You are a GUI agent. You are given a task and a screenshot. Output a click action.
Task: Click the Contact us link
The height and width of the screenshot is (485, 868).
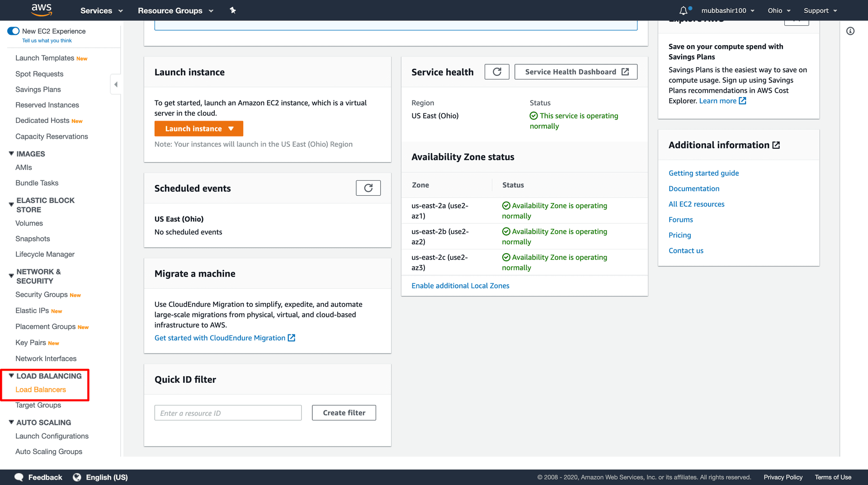[686, 251]
